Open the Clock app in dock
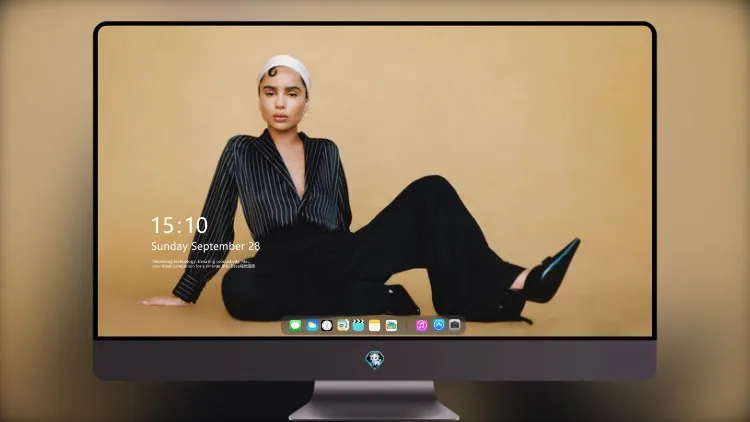Viewport: 750px width, 422px height. coord(327,325)
